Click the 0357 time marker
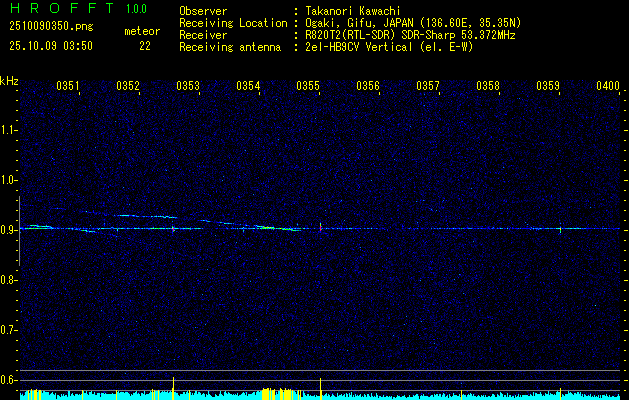The image size is (629, 400). tap(428, 86)
